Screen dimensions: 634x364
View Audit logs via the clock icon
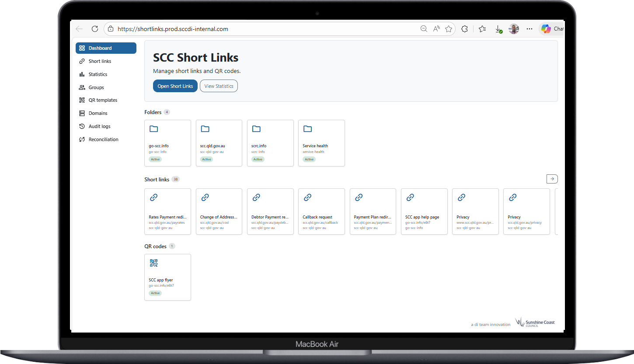pos(82,126)
